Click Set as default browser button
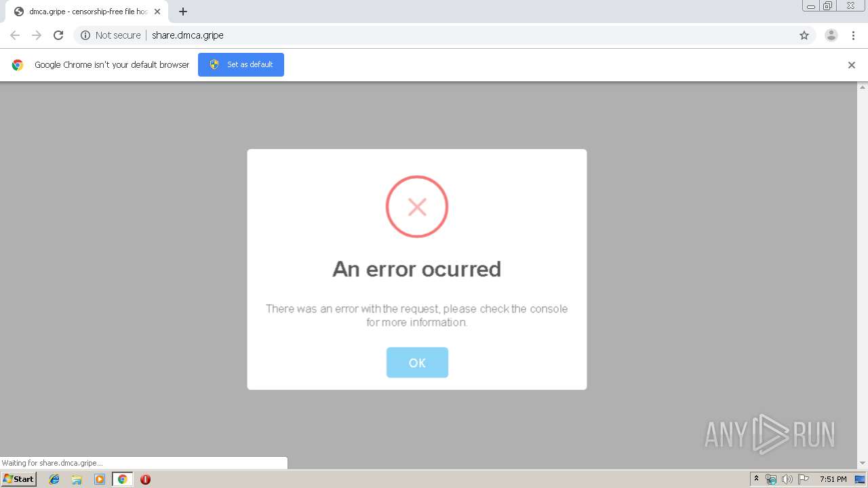 pyautogui.click(x=241, y=64)
